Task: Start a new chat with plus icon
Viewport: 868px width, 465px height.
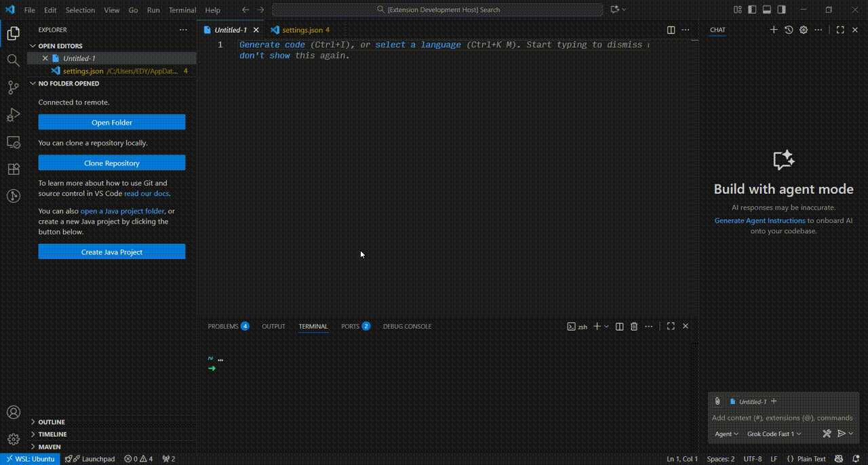Action: coord(774,30)
